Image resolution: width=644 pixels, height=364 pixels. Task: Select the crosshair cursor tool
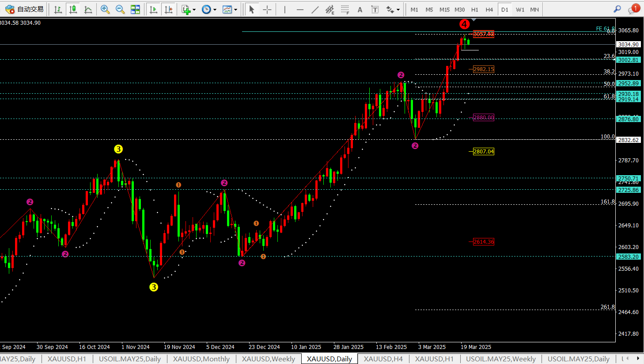click(x=267, y=9)
